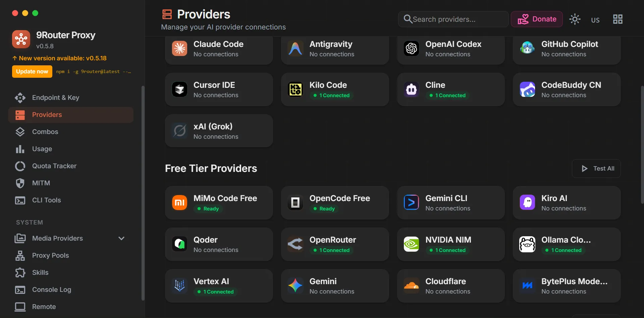Click the Cloudflare cloud icon

tap(412, 286)
